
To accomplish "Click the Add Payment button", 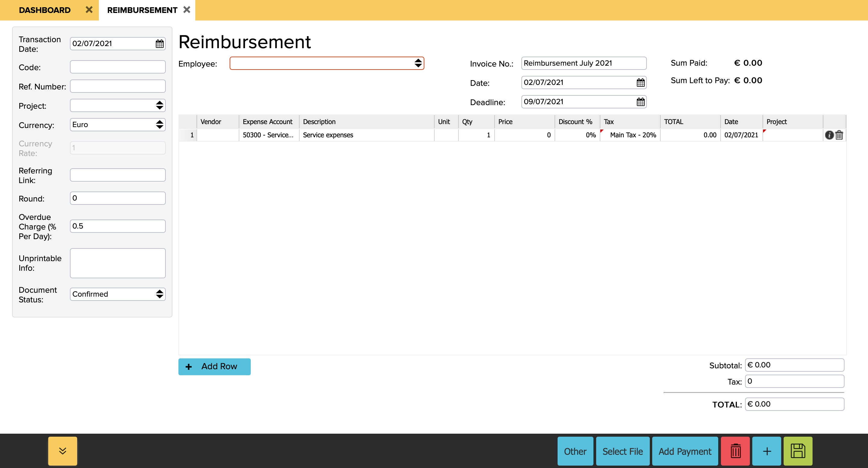I will [685, 451].
